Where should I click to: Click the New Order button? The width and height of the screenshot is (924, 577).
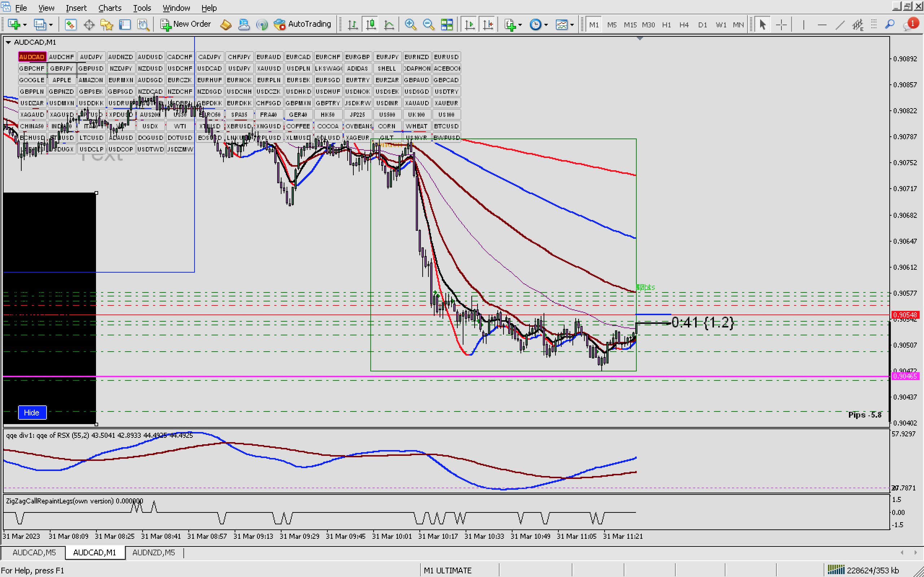(x=186, y=25)
